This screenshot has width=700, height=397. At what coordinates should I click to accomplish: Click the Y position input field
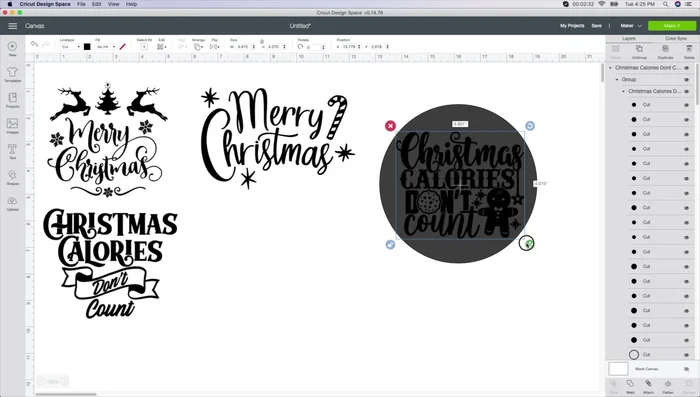click(x=379, y=46)
